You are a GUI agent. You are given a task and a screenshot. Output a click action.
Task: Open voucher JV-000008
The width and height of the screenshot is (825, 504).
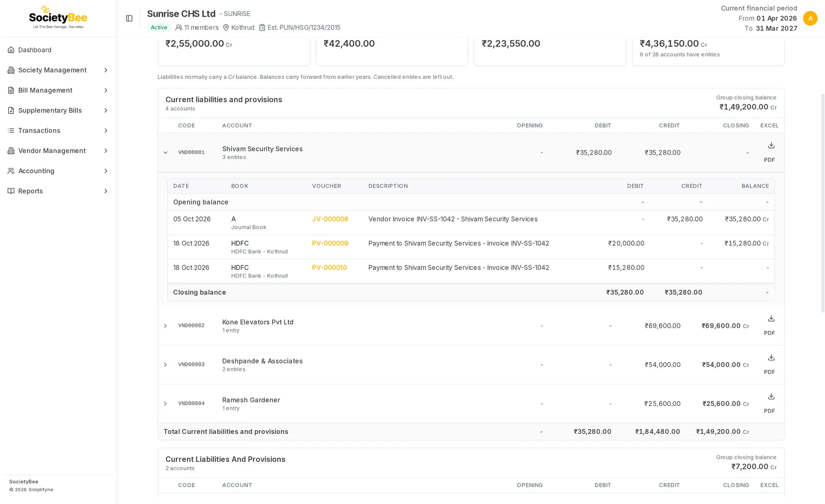tap(330, 219)
